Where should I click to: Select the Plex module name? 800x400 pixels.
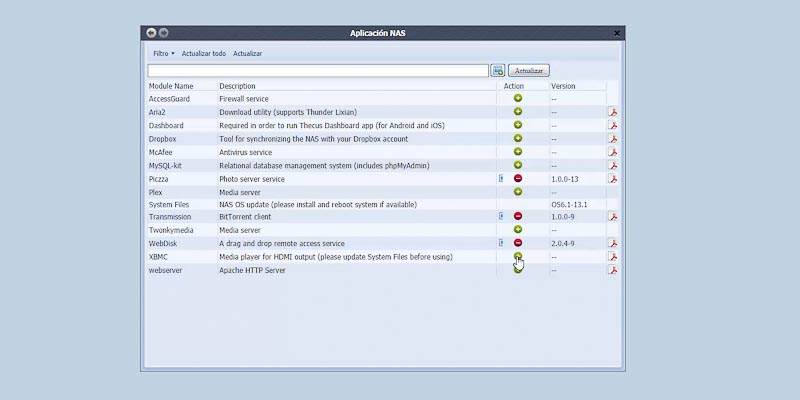[x=155, y=192]
